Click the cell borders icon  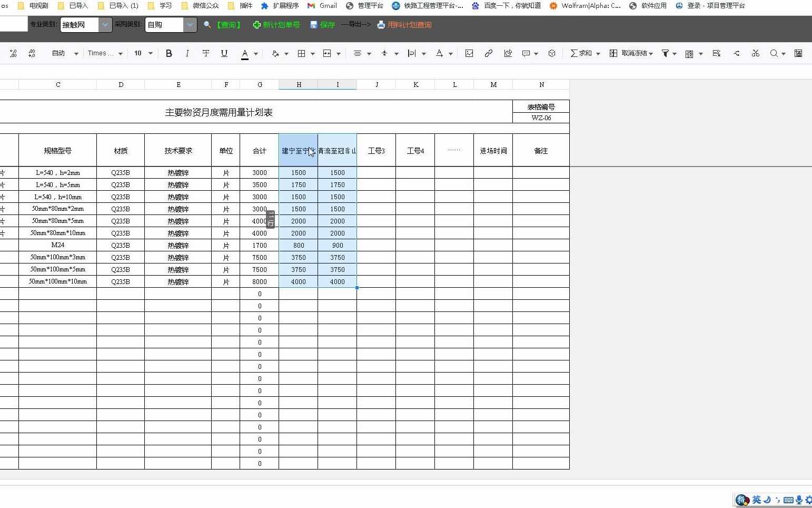pyautogui.click(x=302, y=53)
